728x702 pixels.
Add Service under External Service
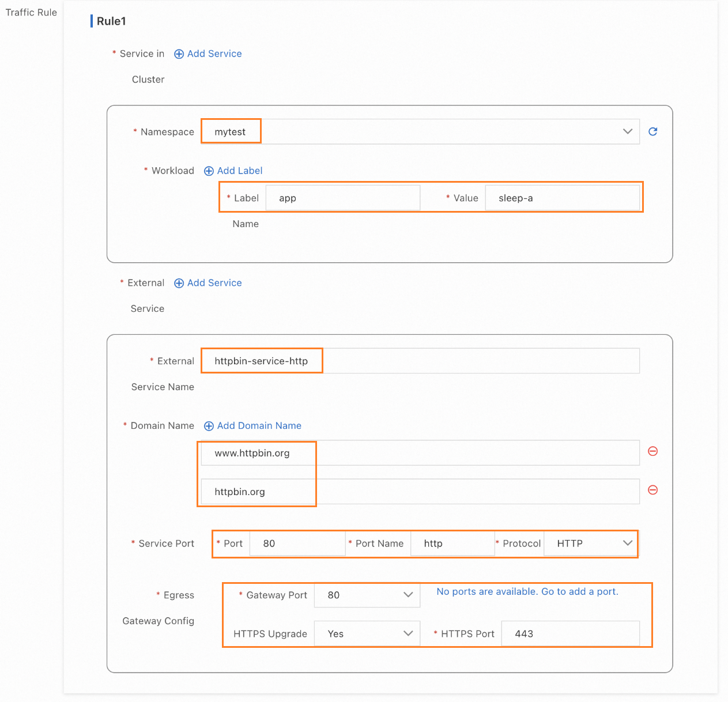[208, 283]
